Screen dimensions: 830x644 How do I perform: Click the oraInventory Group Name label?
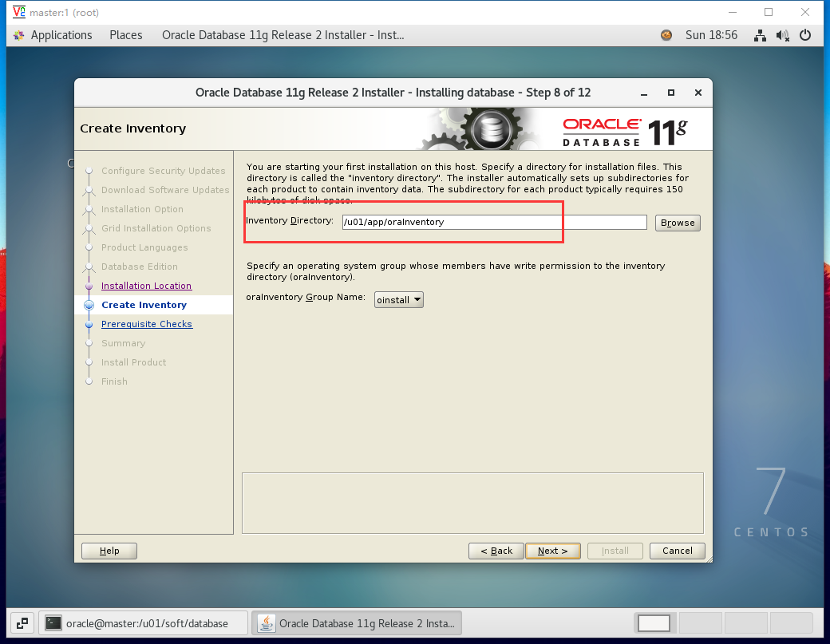coord(306,298)
